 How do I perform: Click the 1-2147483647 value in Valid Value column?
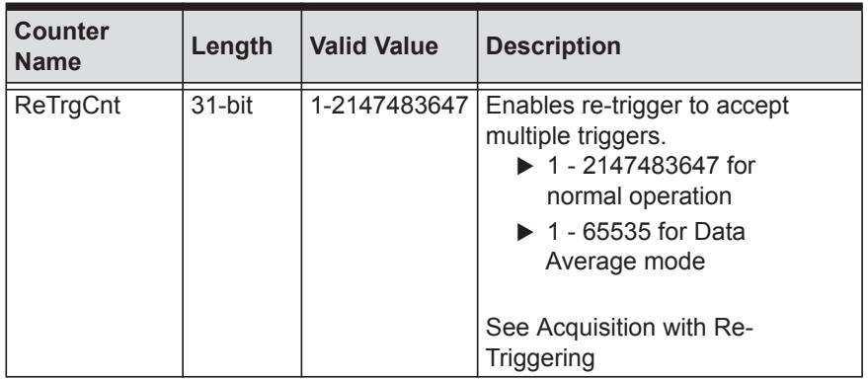[389, 106]
